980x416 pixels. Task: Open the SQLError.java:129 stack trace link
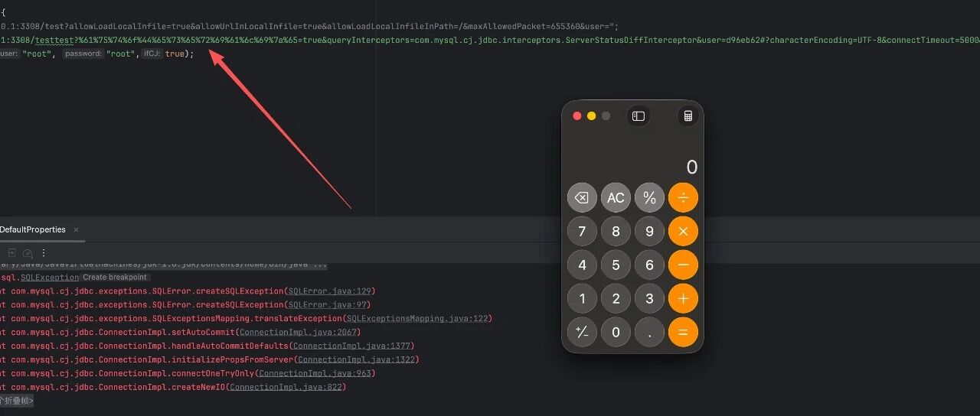click(x=330, y=291)
